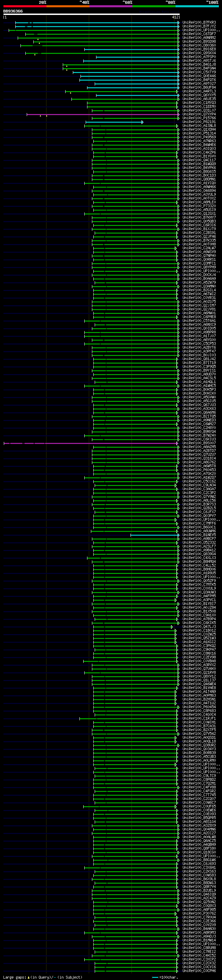Viewport: 222px width, 980px height.
Task: Click the cyan ~100% identity legend segment
Action: [x=197, y=6]
